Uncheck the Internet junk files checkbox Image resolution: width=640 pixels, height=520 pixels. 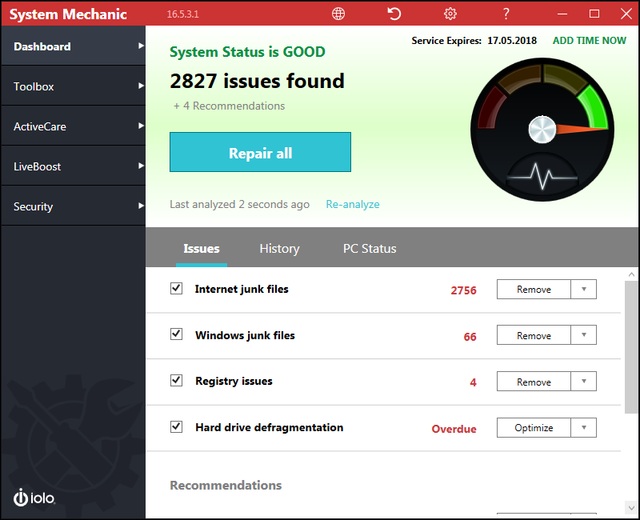[x=176, y=288]
